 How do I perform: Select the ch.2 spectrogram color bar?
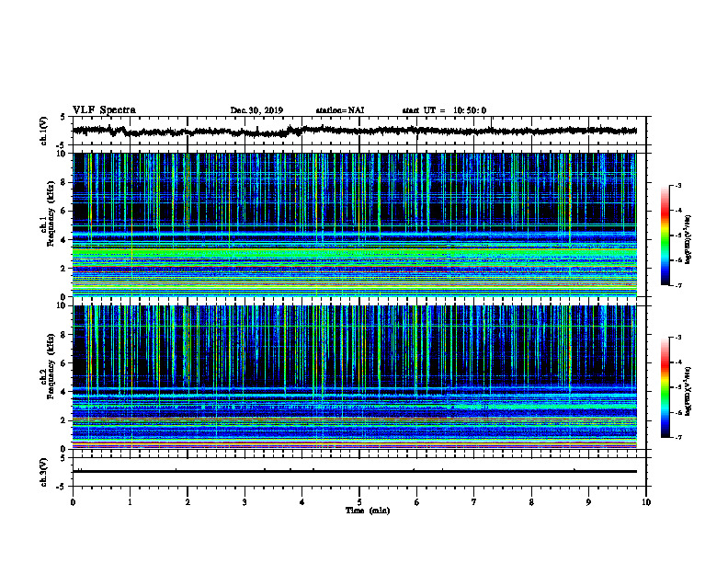pyautogui.click(x=665, y=387)
